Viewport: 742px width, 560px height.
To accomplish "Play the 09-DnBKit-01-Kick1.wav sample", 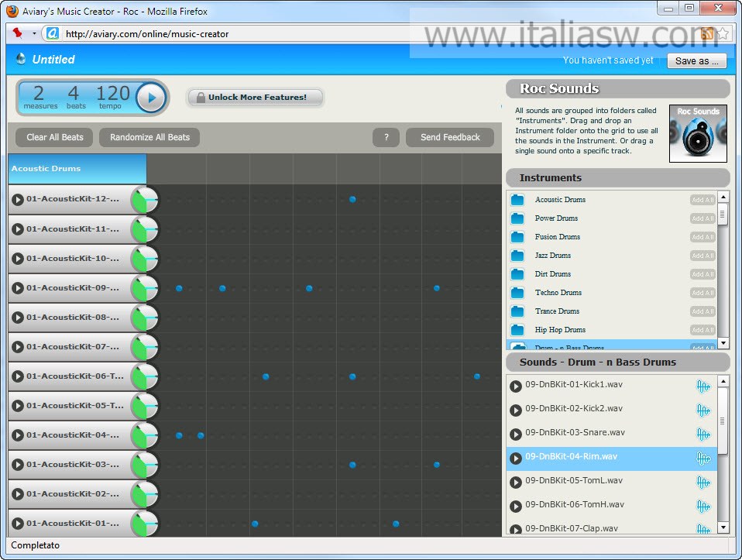I will [515, 387].
